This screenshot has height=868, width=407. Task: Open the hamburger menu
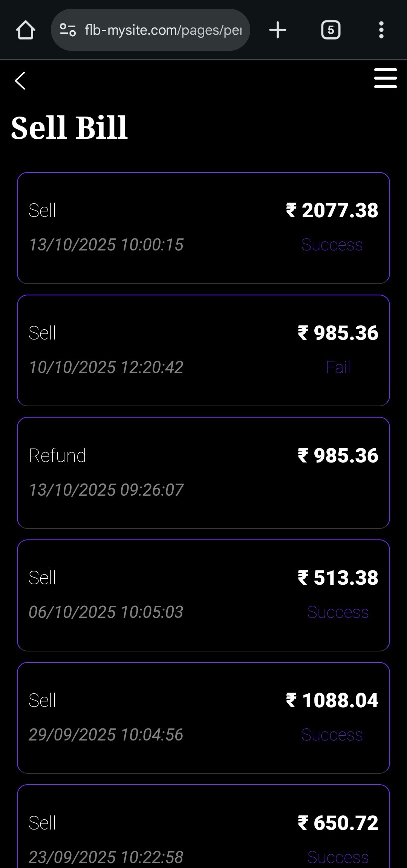tap(385, 78)
